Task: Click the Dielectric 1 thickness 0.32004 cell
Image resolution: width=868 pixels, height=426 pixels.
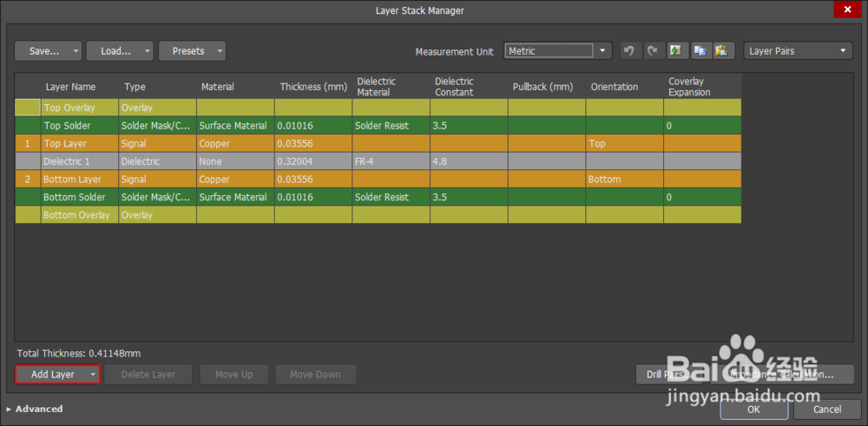Action: (x=313, y=161)
